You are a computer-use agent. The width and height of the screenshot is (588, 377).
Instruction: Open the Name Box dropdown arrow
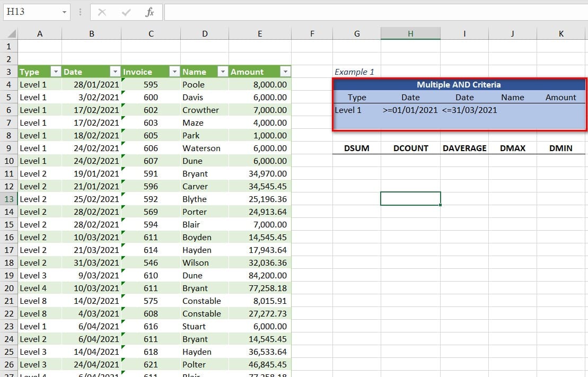[64, 12]
